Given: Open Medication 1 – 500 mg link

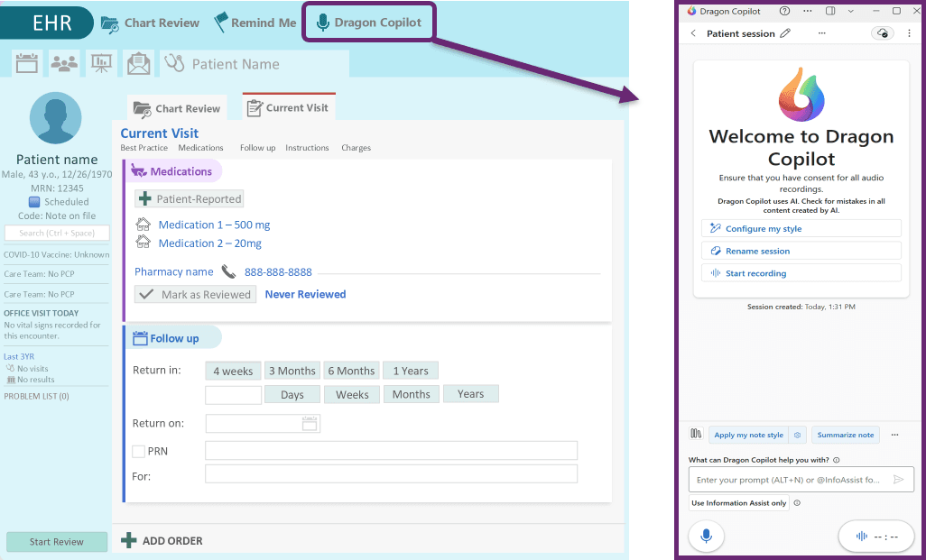Looking at the screenshot, I should point(215,225).
